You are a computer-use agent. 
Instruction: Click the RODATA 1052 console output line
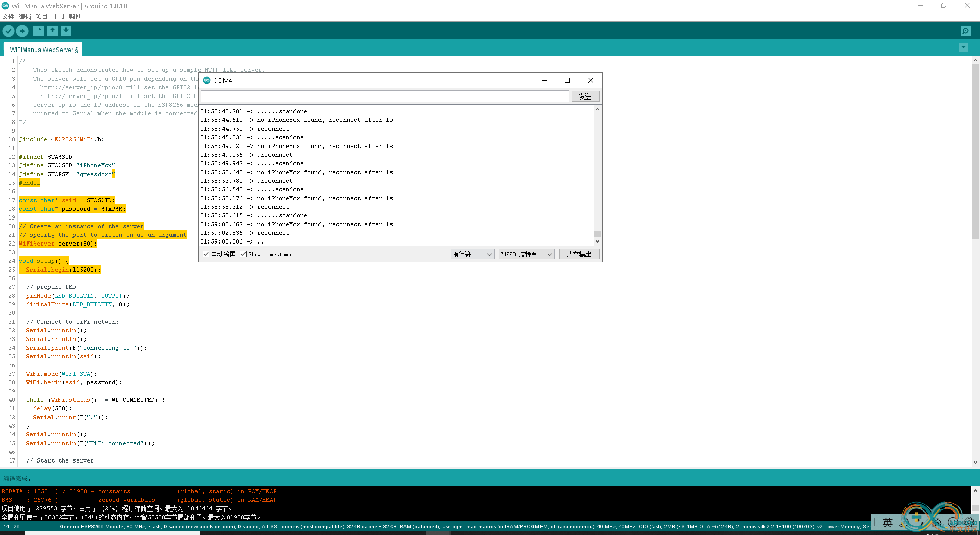click(x=139, y=491)
